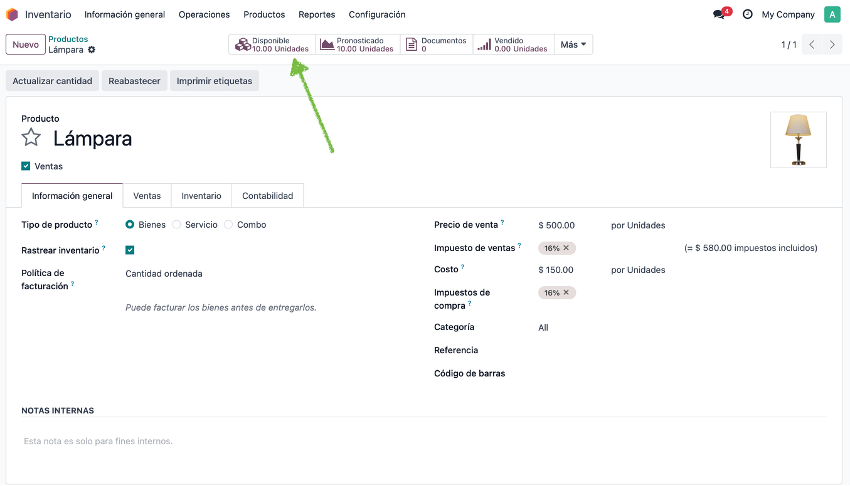
Task: Mark Lámpara as favorite with the star
Action: [x=31, y=138]
